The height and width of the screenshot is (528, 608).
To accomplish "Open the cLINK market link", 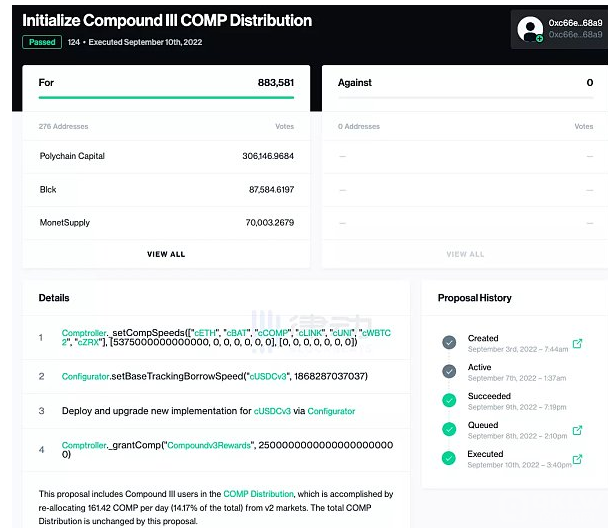I will pos(310,333).
